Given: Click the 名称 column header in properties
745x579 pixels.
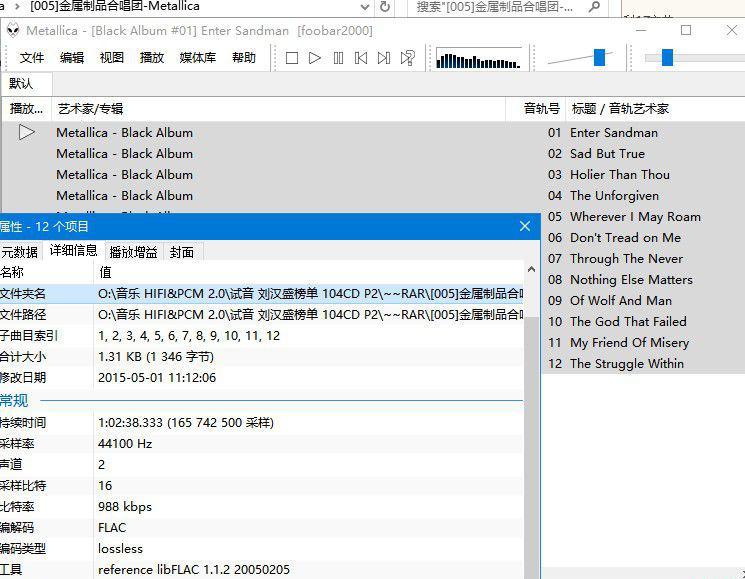Looking at the screenshot, I should (x=47, y=272).
